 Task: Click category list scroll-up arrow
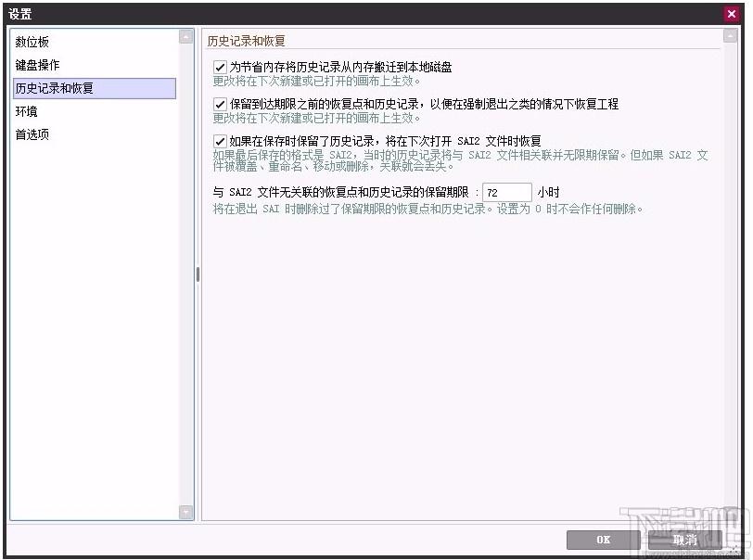(185, 37)
